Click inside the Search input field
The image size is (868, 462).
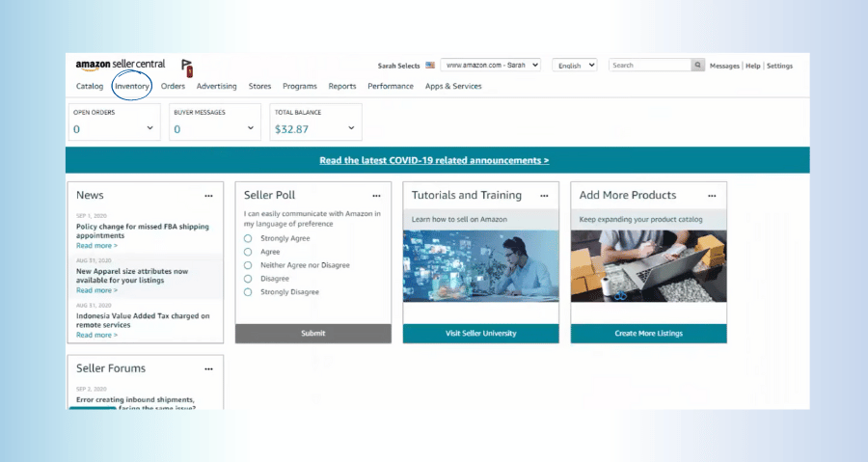click(650, 66)
